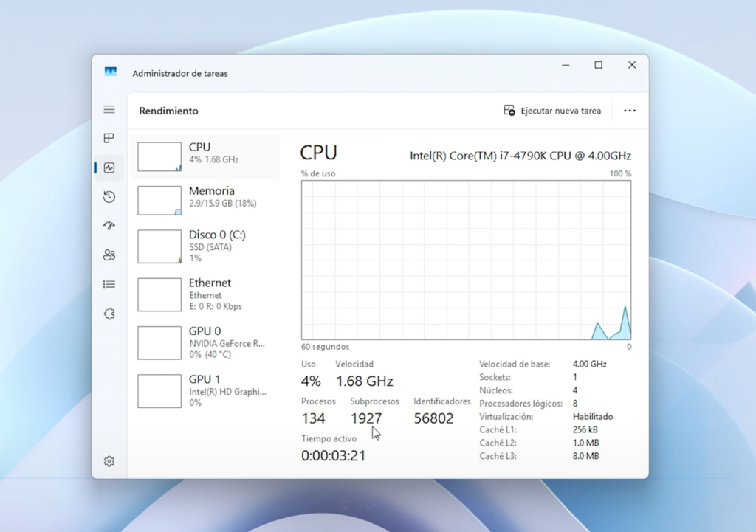
Task: Open the hamburger navigation menu
Action: pyautogui.click(x=109, y=110)
